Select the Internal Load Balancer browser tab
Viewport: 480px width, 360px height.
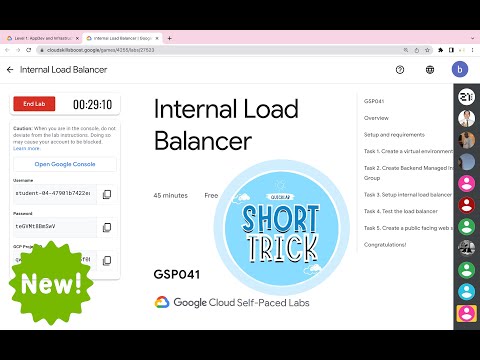pos(122,38)
